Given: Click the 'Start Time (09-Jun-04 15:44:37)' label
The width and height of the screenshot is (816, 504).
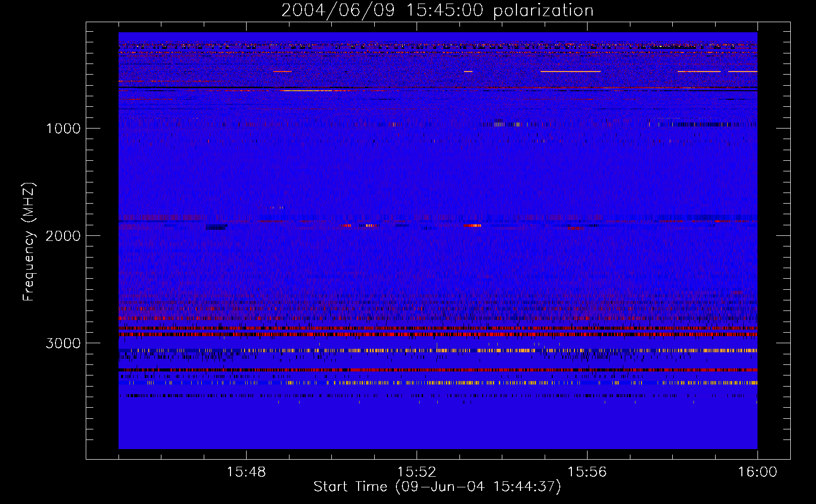Looking at the screenshot, I should [437, 487].
